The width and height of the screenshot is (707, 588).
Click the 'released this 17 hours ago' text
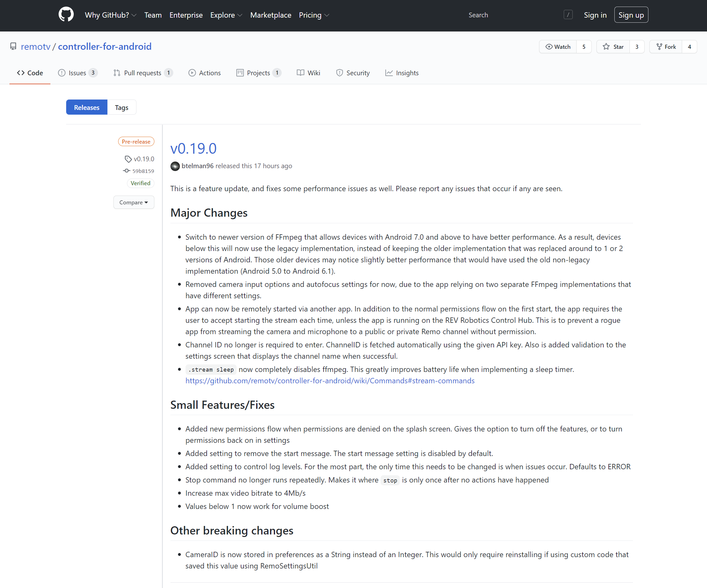point(254,166)
